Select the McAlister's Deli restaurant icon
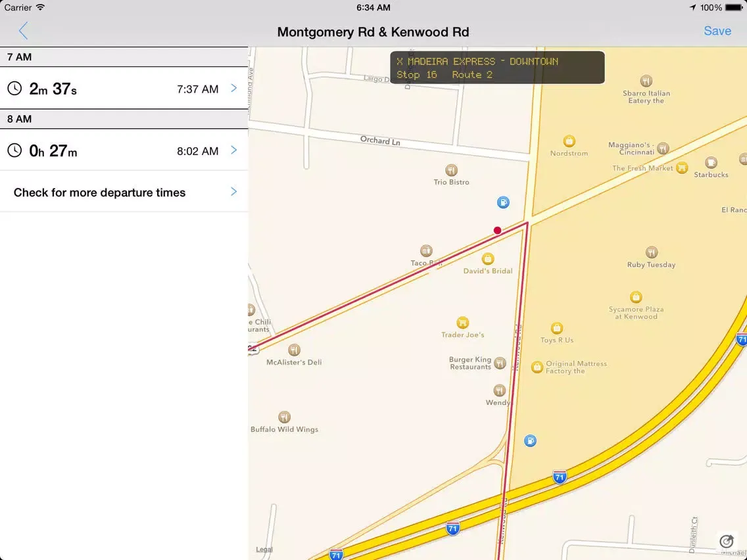Screen dimensions: 747x560 (x=294, y=350)
